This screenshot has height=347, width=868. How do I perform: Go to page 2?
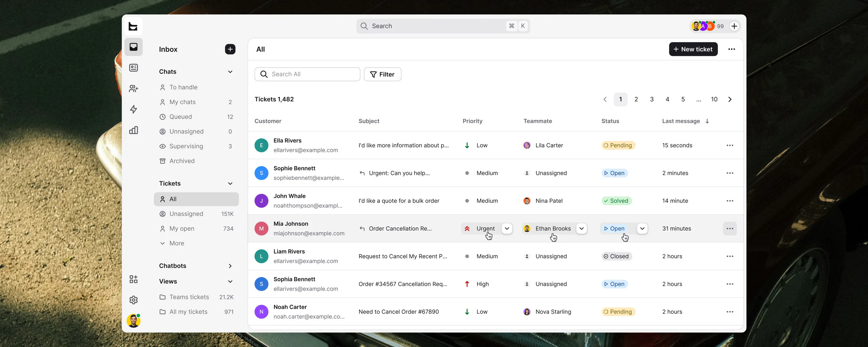tap(636, 99)
